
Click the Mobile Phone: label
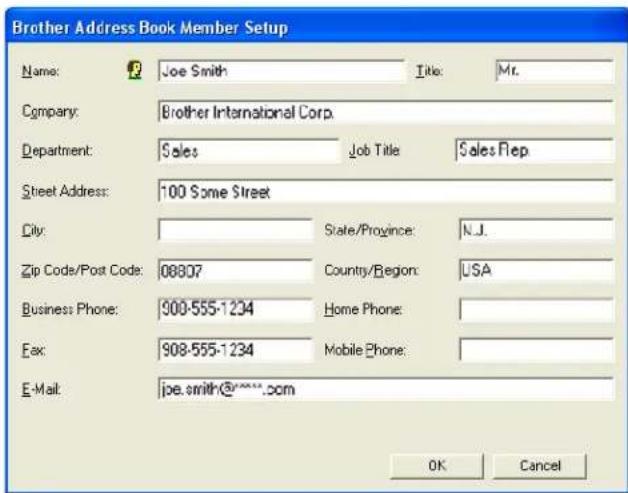365,350
